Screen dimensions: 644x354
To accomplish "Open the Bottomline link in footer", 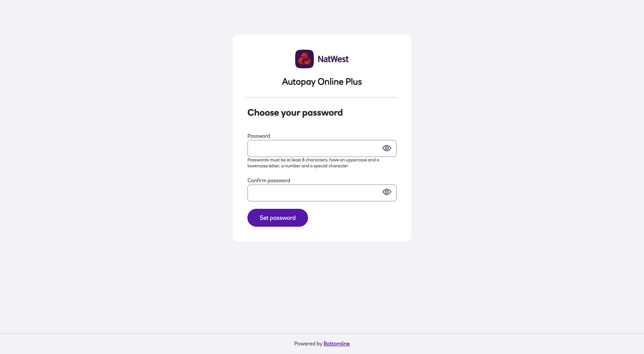I will (x=337, y=344).
